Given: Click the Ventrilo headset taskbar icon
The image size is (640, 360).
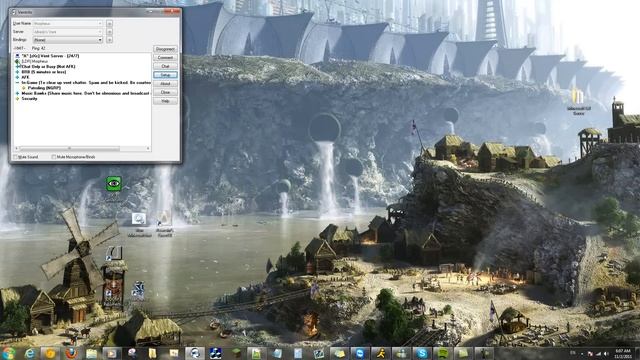Looking at the screenshot, I should click(195, 353).
